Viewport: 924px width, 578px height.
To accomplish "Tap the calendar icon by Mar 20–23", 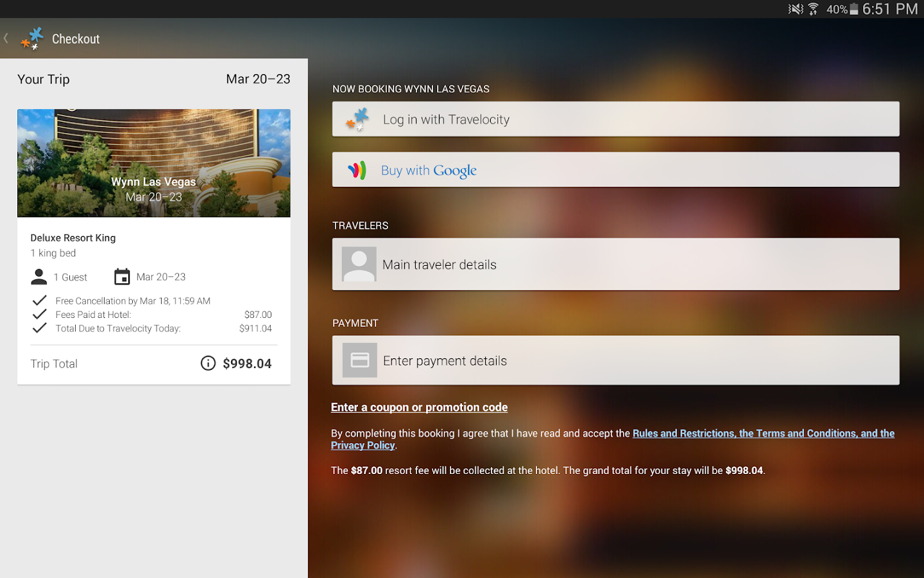I will pyautogui.click(x=122, y=277).
